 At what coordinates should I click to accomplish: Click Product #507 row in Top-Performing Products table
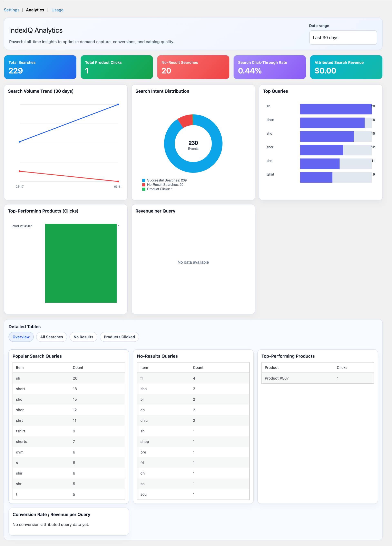(277, 378)
